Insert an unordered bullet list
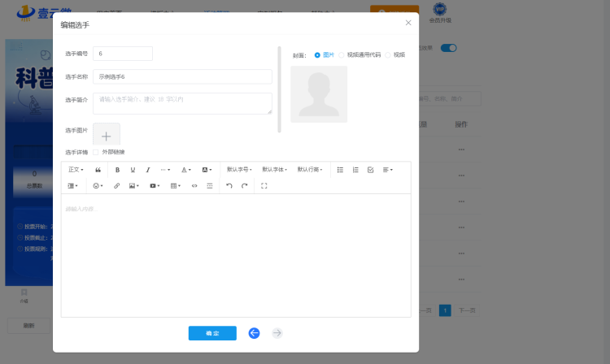Screen dimensions: 610x364 340,170
